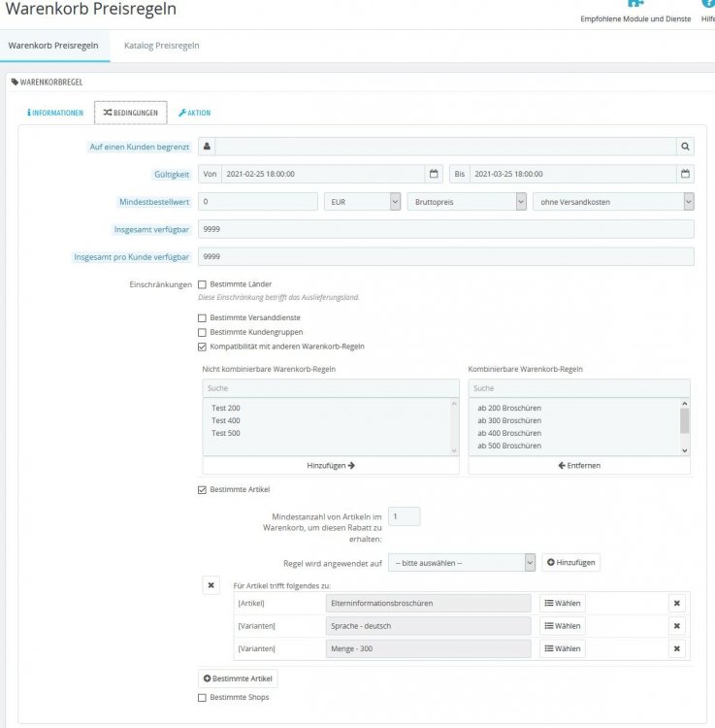Viewport: 715px width, 728px height.
Task: Enable Bestimmte Kundengruppen checkbox
Action: coord(202,332)
